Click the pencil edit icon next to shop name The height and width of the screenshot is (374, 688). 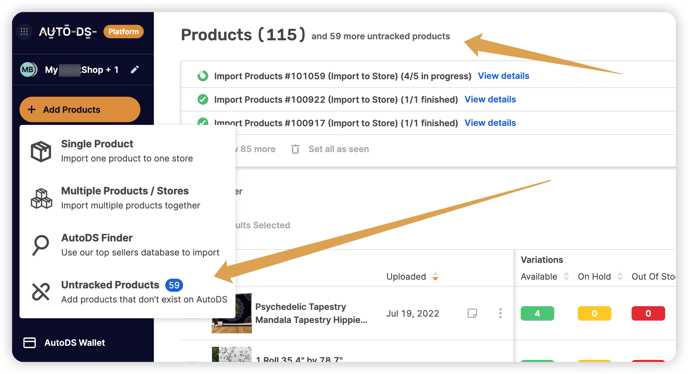(135, 69)
